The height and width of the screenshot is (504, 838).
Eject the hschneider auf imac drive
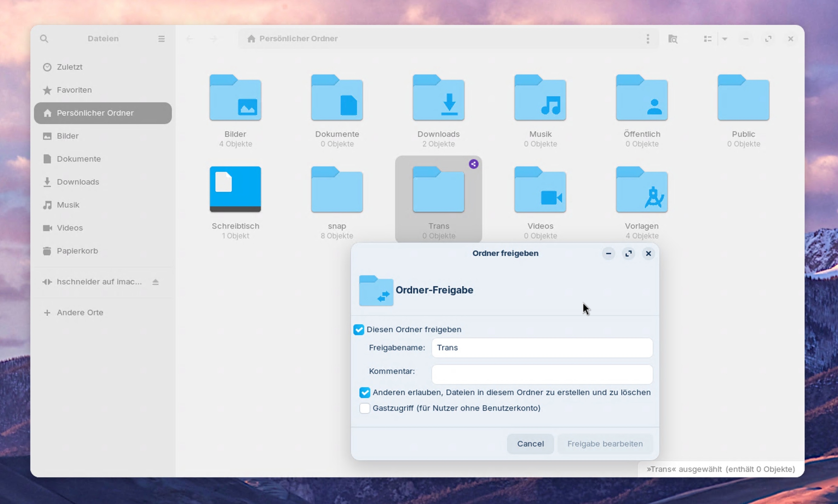click(155, 281)
